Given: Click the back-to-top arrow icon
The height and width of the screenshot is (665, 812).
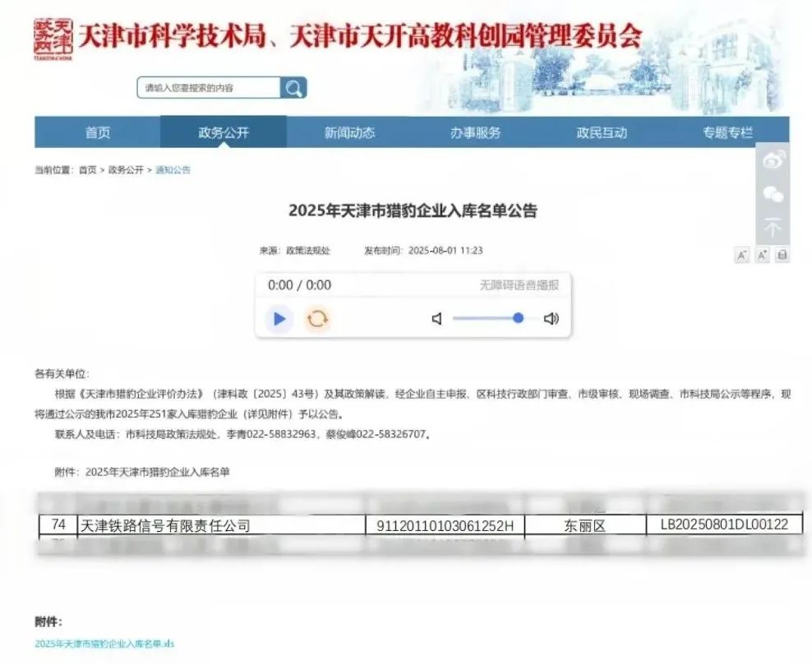Looking at the screenshot, I should pyautogui.click(x=773, y=228).
